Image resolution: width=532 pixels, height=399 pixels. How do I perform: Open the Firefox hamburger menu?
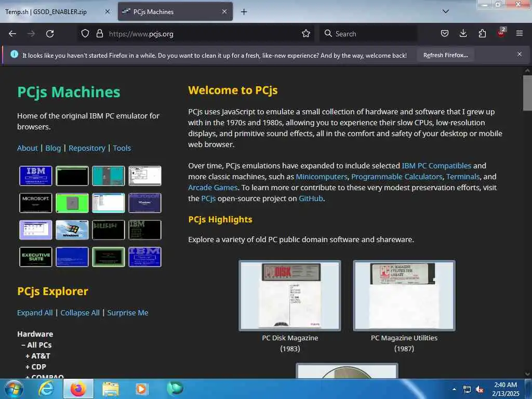coord(520,34)
